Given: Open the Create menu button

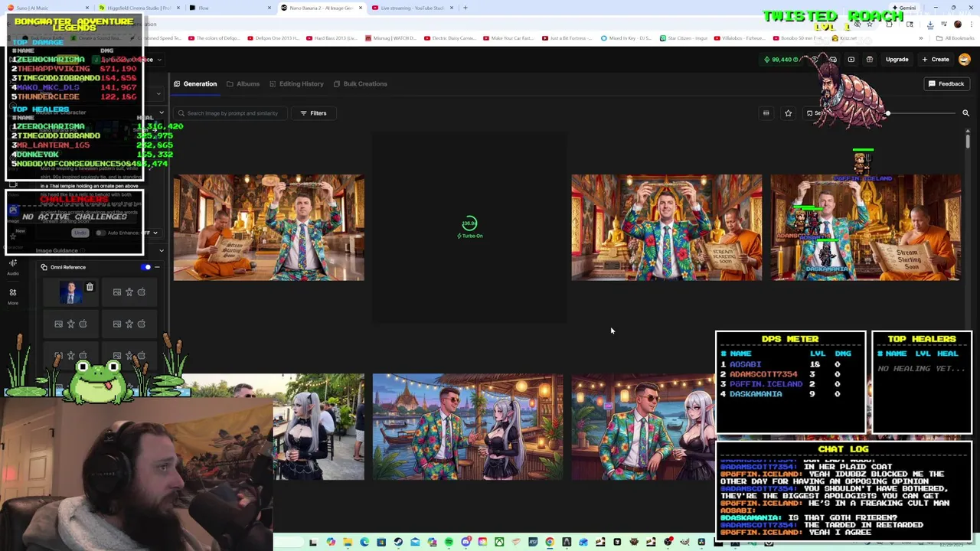Looking at the screenshot, I should click(936, 60).
